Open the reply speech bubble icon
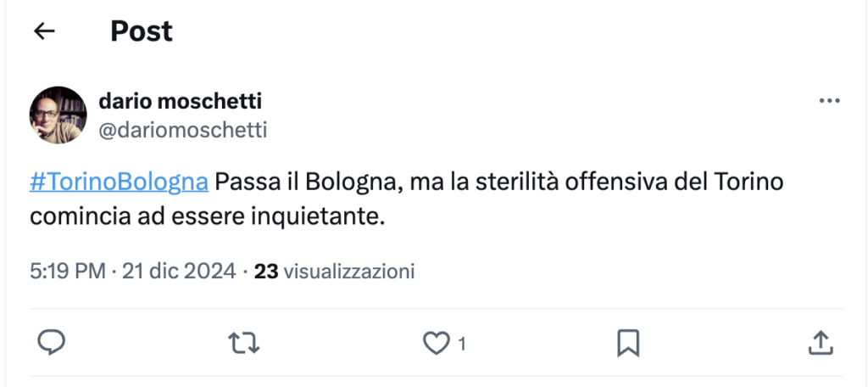 [x=53, y=342]
